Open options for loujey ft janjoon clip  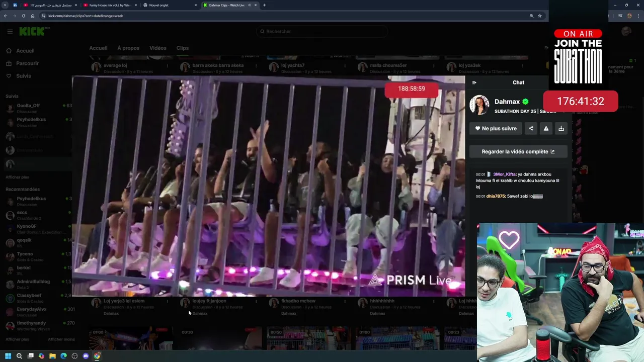click(x=256, y=301)
